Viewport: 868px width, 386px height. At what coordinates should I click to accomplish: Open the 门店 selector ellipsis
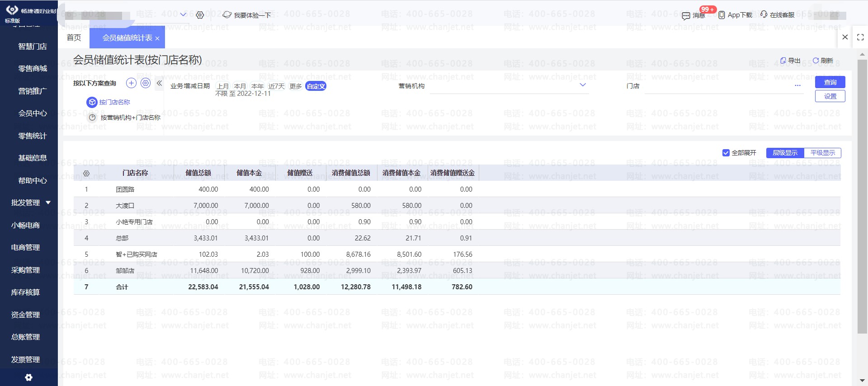coord(797,85)
